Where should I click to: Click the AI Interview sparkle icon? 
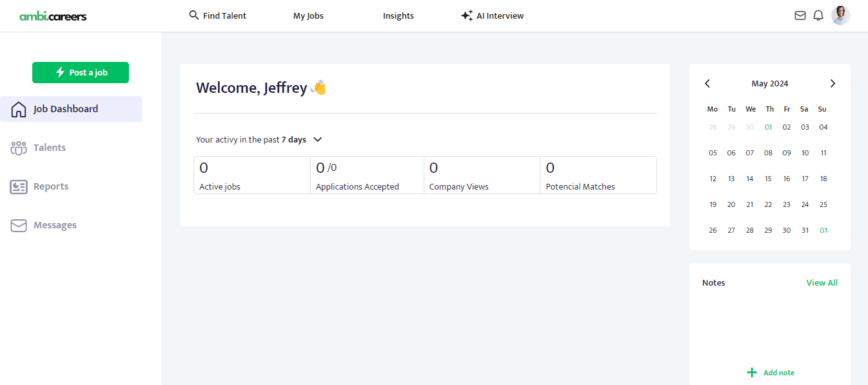pos(467,15)
